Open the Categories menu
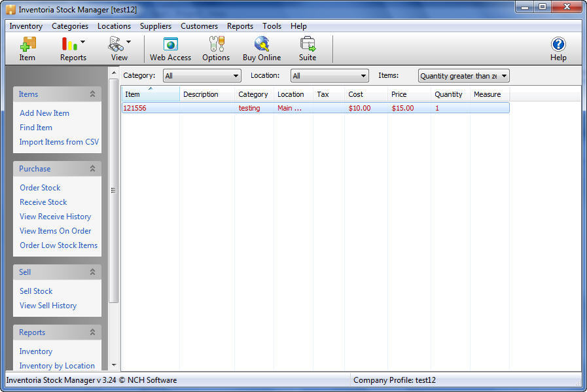Screen dimensions: 587x392 70,26
